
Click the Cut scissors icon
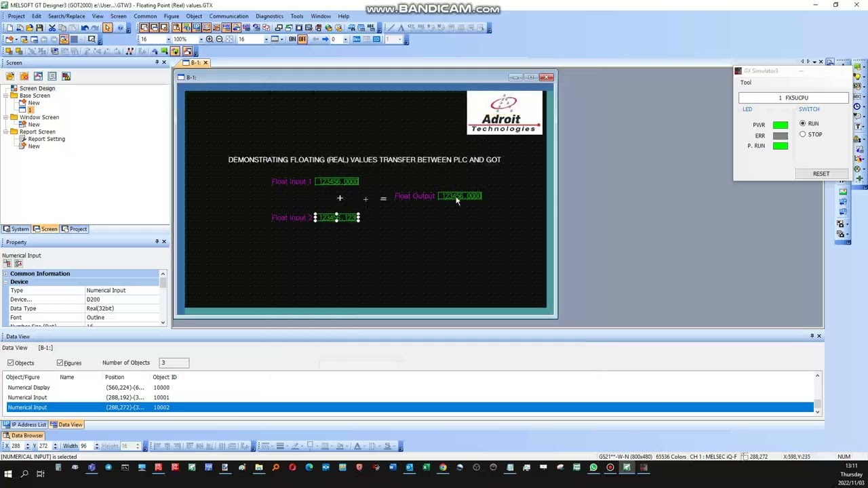[x=52, y=28]
